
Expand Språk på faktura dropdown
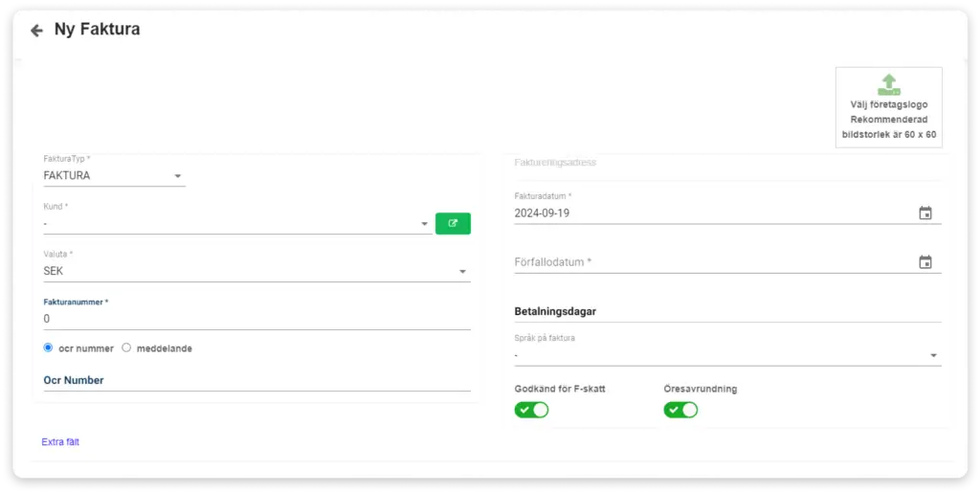coord(727,355)
